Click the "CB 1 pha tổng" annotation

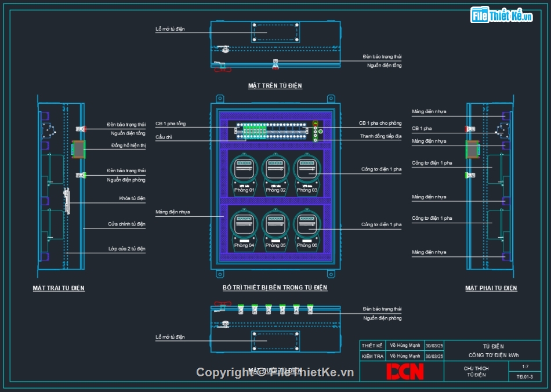(171, 124)
